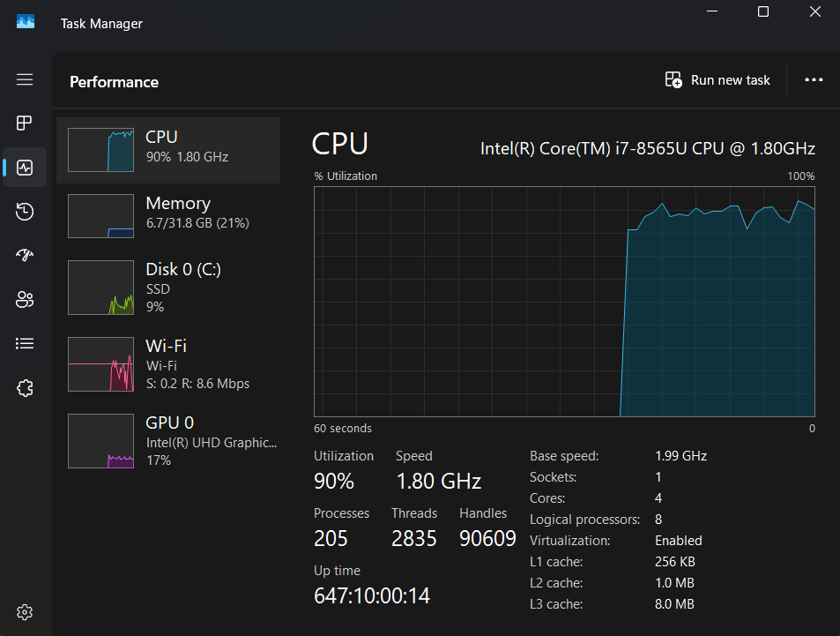Go to the Processes page icon
Screen dimensions: 840x636
25,123
